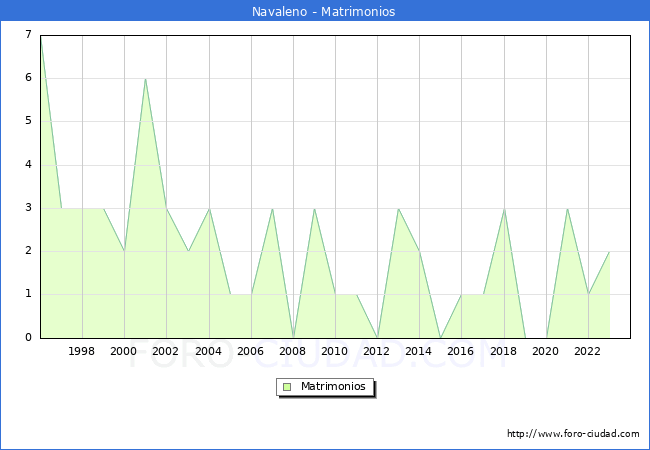
Task: Select the 2022 x-axis label
Action: [x=587, y=351]
